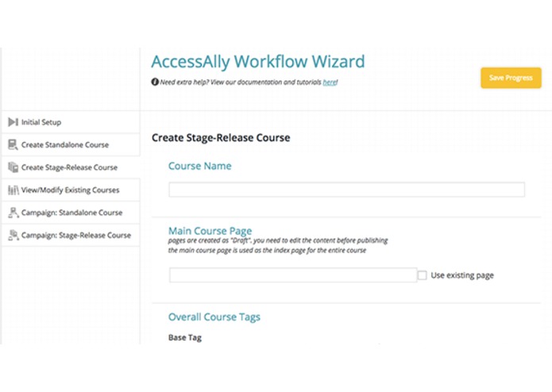Click the AccessAlly Workflow Wizard title
Image resolution: width=552 pixels, height=392 pixels.
tap(258, 62)
